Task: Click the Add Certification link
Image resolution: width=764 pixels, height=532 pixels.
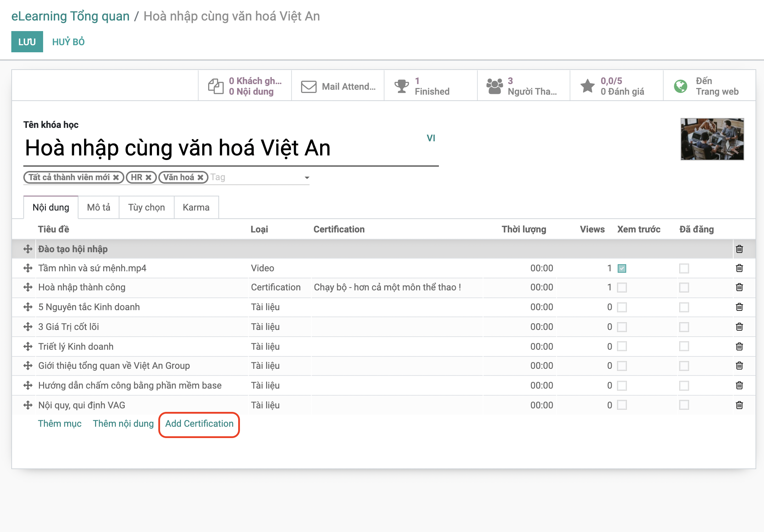Action: [199, 424]
